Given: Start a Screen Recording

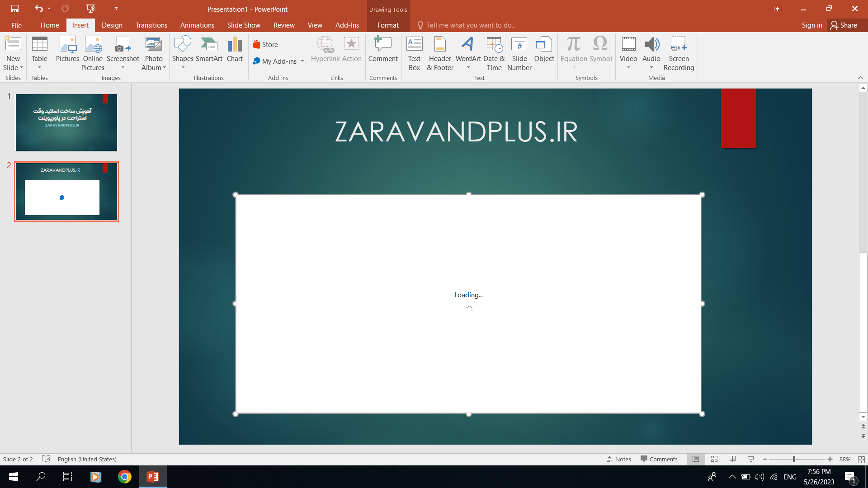Looking at the screenshot, I should pyautogui.click(x=679, y=53).
